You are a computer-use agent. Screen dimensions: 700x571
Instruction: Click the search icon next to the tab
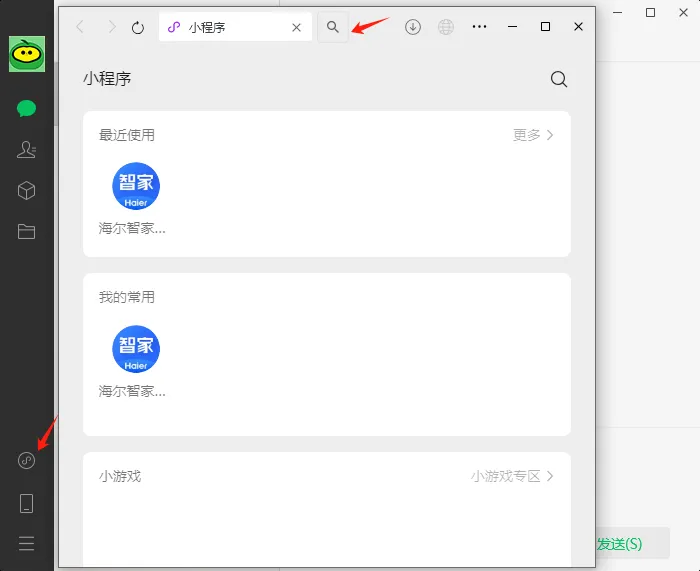[333, 27]
